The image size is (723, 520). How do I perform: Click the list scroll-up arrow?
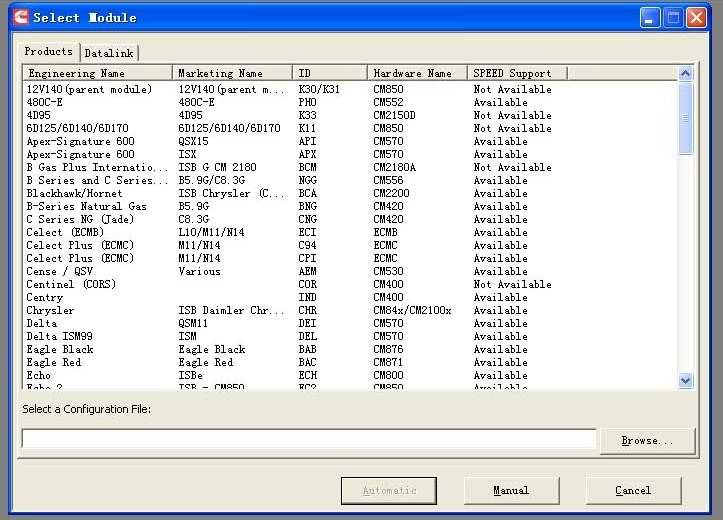pos(686,73)
